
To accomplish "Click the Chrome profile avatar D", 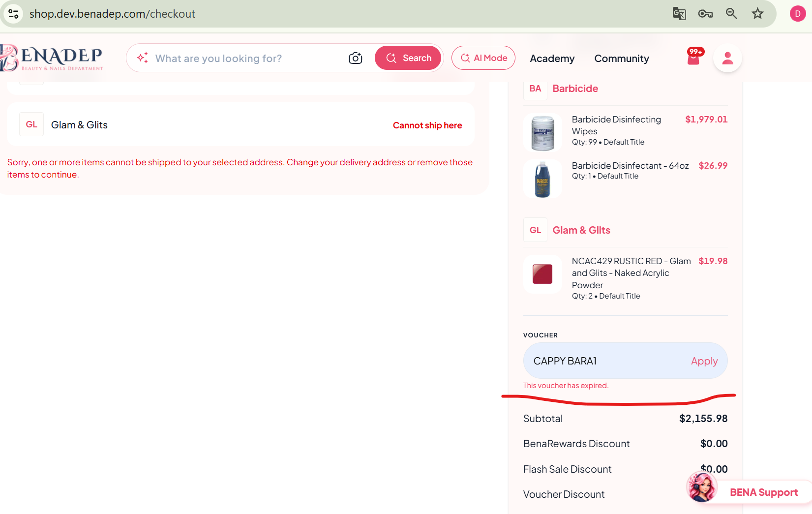I will [x=797, y=14].
